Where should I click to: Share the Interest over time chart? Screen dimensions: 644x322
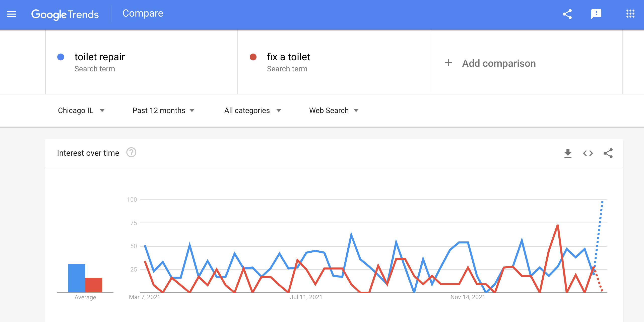tap(608, 153)
